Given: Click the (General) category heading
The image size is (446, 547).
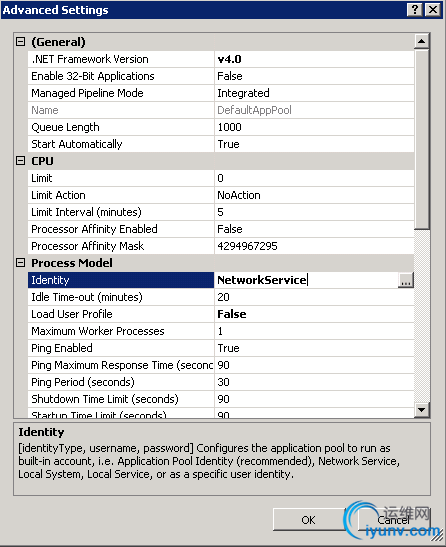Looking at the screenshot, I should 58,42.
